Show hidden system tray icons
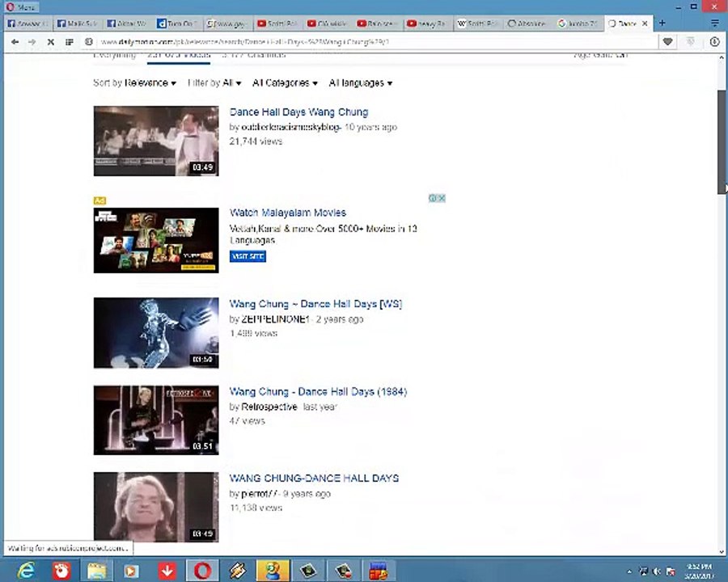The width and height of the screenshot is (728, 582). click(629, 571)
